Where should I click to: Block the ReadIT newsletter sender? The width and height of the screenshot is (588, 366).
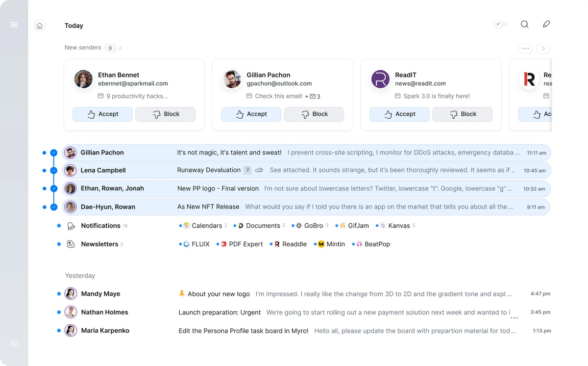coord(462,114)
